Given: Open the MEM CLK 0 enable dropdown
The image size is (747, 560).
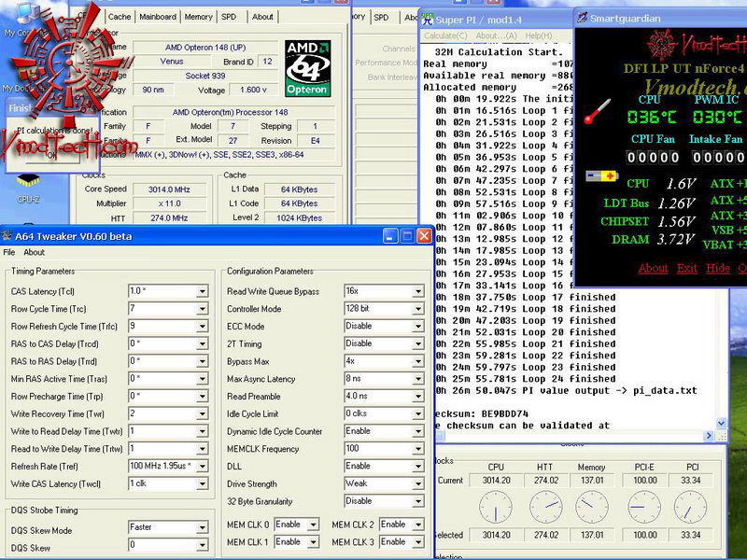Looking at the screenshot, I should [313, 525].
